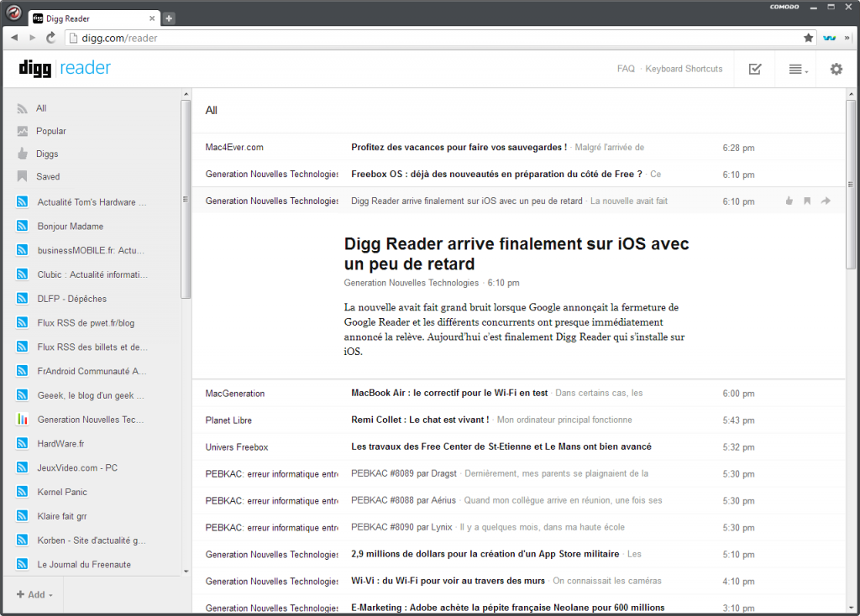The height and width of the screenshot is (616, 860).
Task: Click the All feeds RSS icon
Action: tap(23, 108)
